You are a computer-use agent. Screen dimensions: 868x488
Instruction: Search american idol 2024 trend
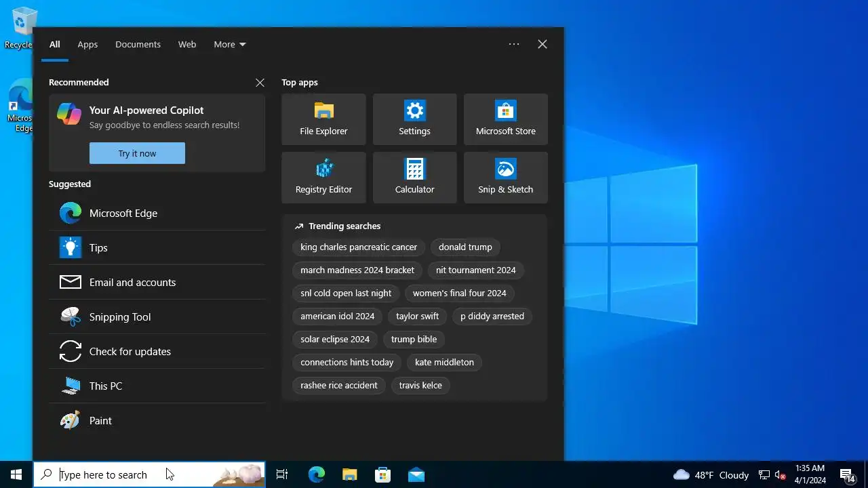coord(338,316)
